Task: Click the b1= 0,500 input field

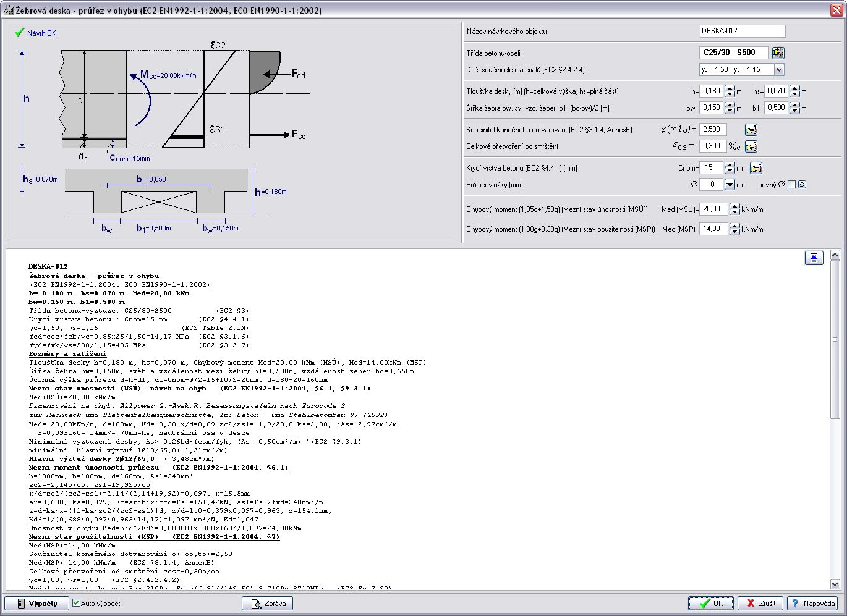Action: [x=777, y=108]
